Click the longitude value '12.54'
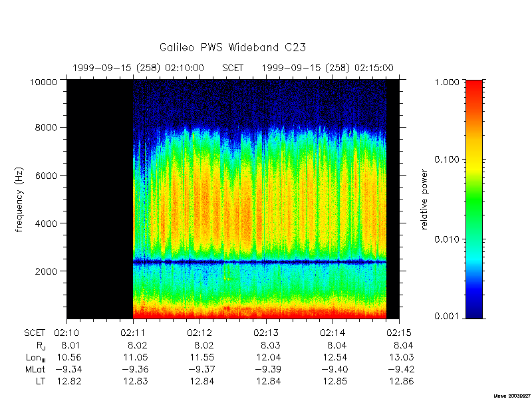Screen dimensions: 532x399 [x=335, y=357]
